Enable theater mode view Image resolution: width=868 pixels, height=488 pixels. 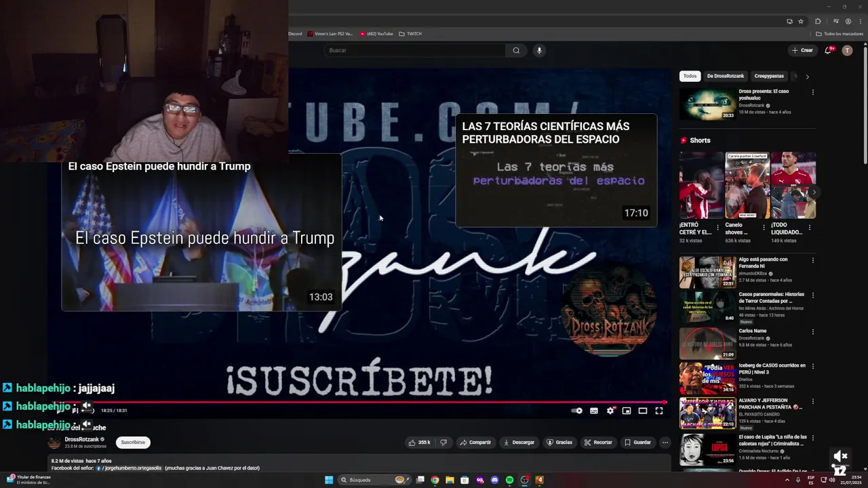pyautogui.click(x=643, y=411)
